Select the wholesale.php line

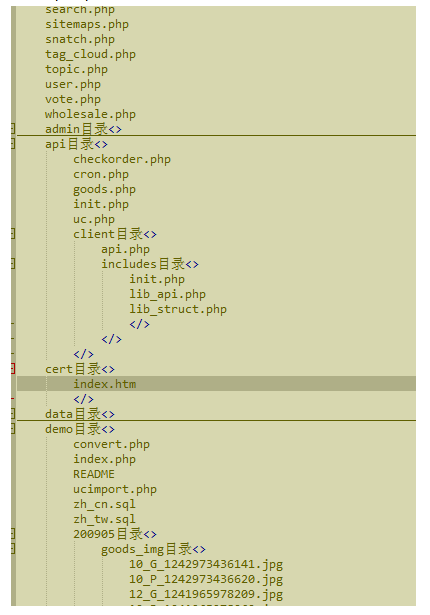click(90, 114)
